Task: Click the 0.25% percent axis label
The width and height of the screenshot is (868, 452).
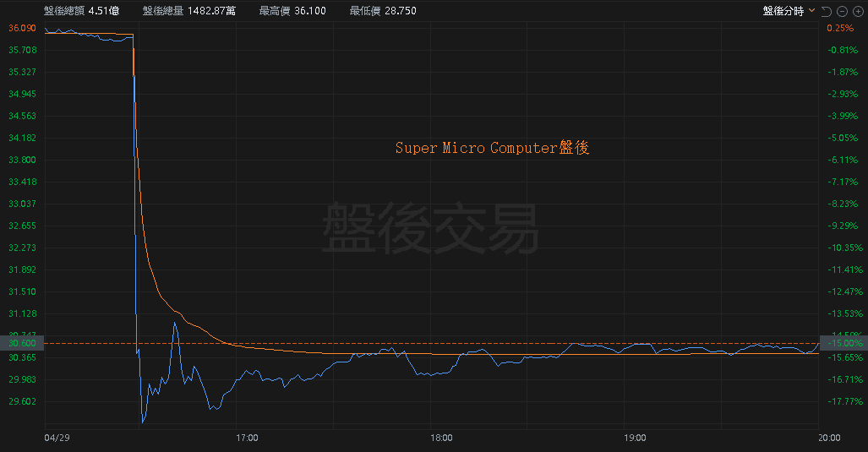Action: 840,28
